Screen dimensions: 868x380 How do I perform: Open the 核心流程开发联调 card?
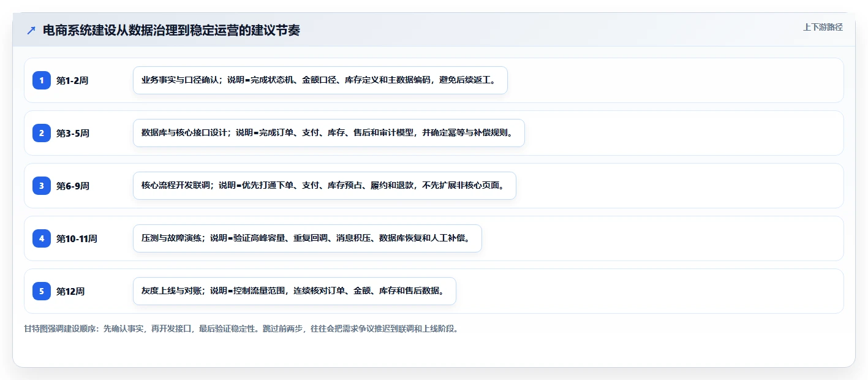(325, 186)
